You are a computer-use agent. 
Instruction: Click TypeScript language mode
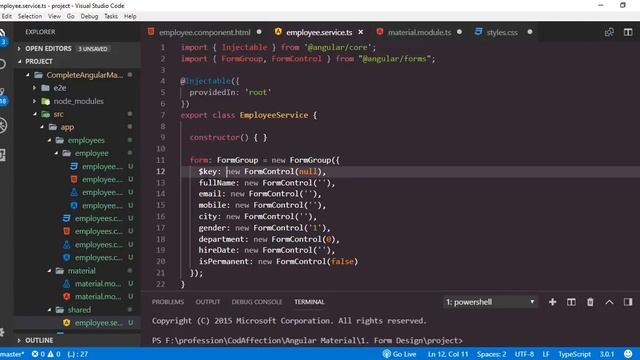pos(574,354)
